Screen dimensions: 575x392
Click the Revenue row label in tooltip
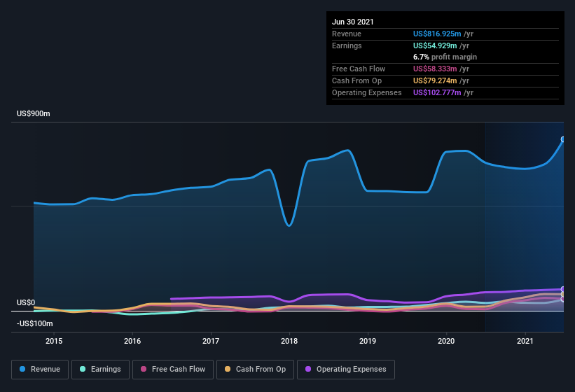point(347,34)
